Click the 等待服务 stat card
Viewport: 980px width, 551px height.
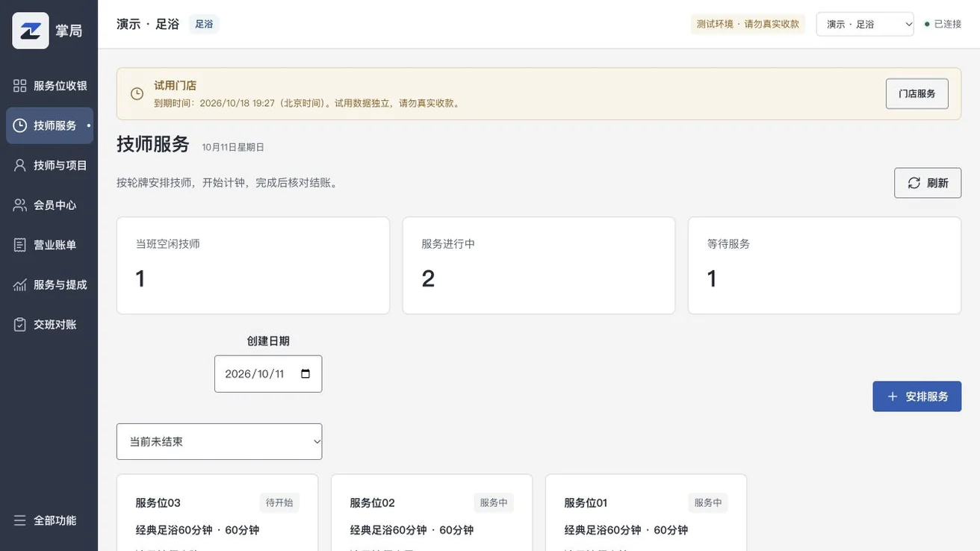[825, 266]
